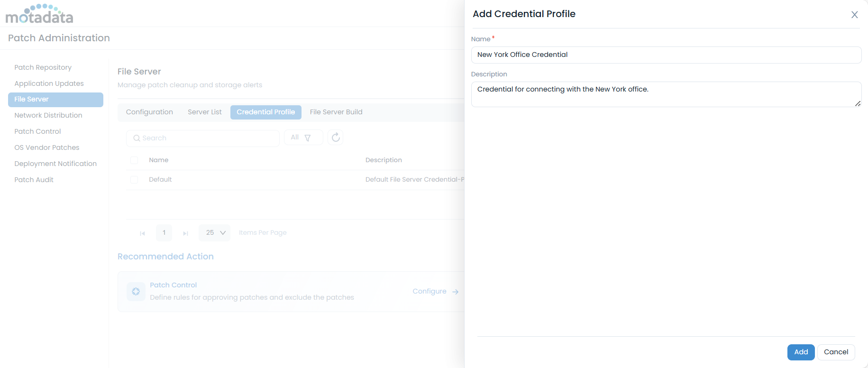868x368 pixels.
Task: Go to first page arrow icon
Action: point(142,233)
